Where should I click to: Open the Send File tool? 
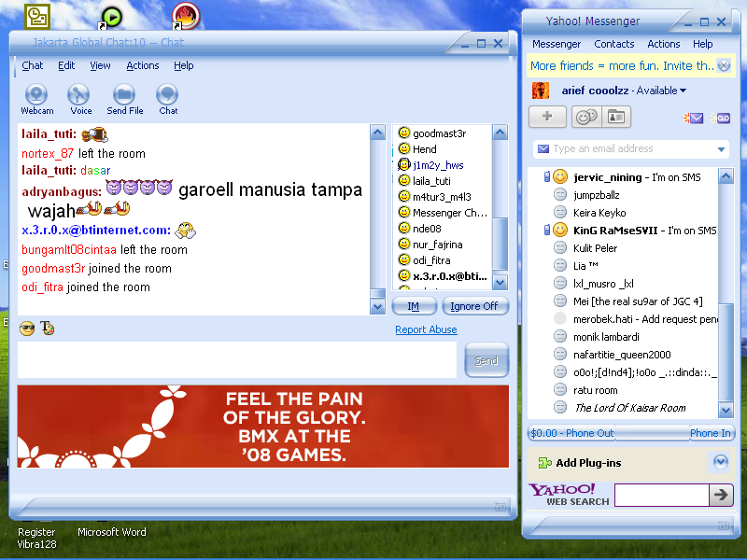point(125,100)
